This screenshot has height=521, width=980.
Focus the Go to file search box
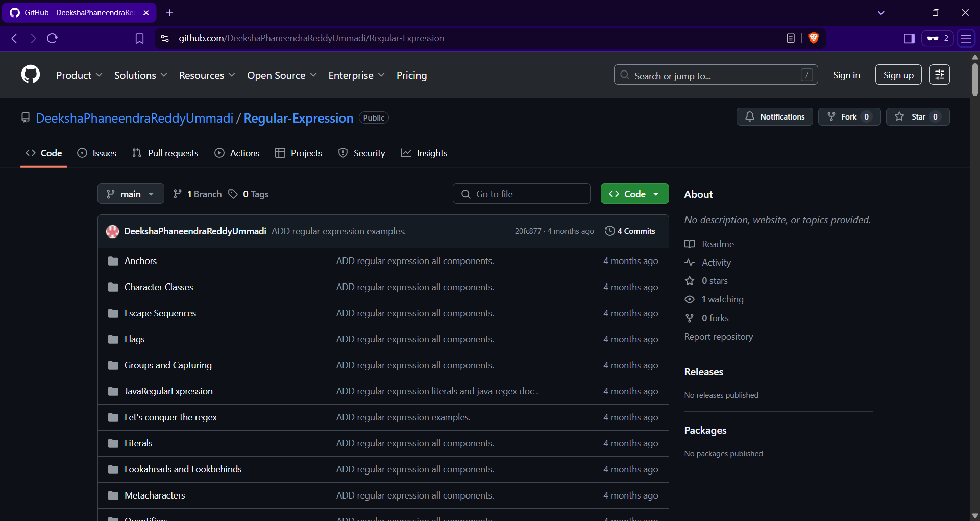pyautogui.click(x=521, y=194)
